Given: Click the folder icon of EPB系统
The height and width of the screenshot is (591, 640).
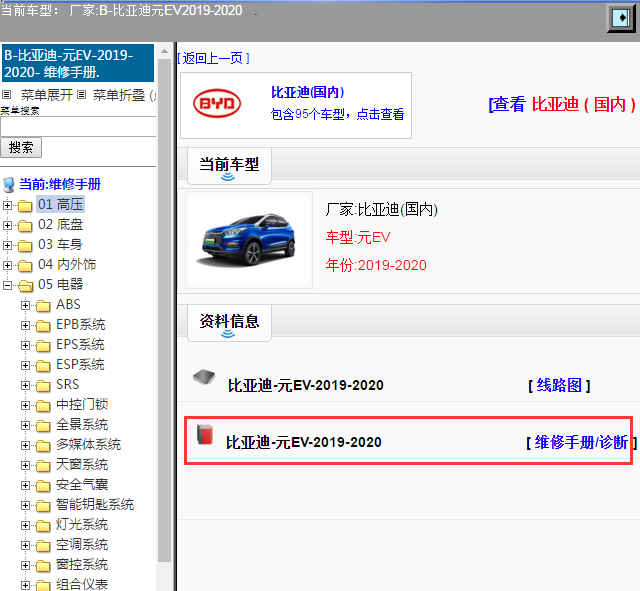Looking at the screenshot, I should point(43,326).
